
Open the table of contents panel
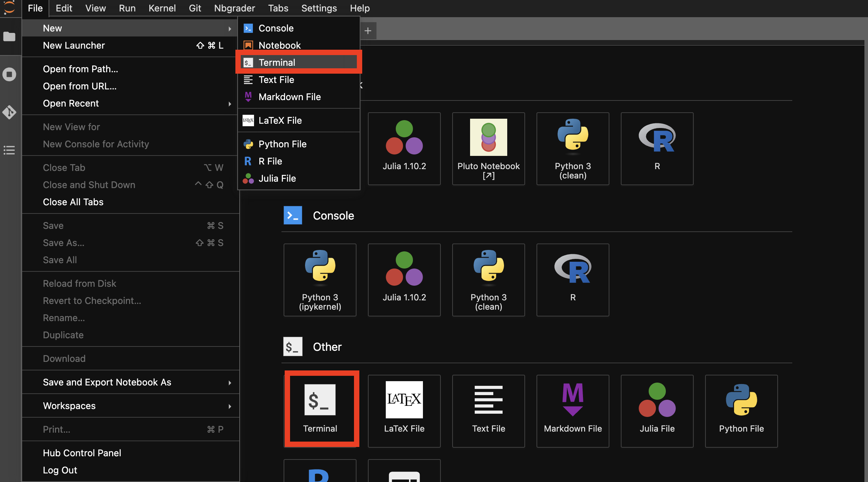coord(10,150)
